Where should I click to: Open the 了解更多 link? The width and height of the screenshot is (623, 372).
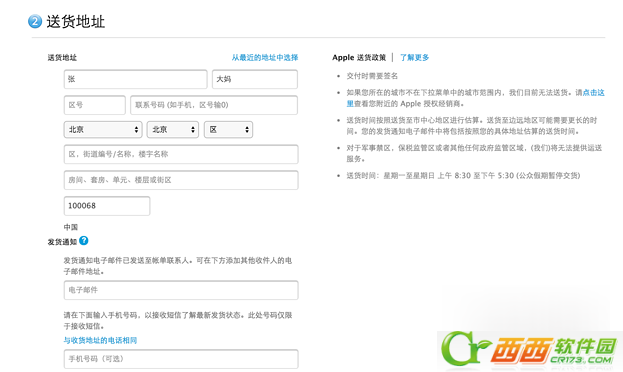[x=414, y=58]
